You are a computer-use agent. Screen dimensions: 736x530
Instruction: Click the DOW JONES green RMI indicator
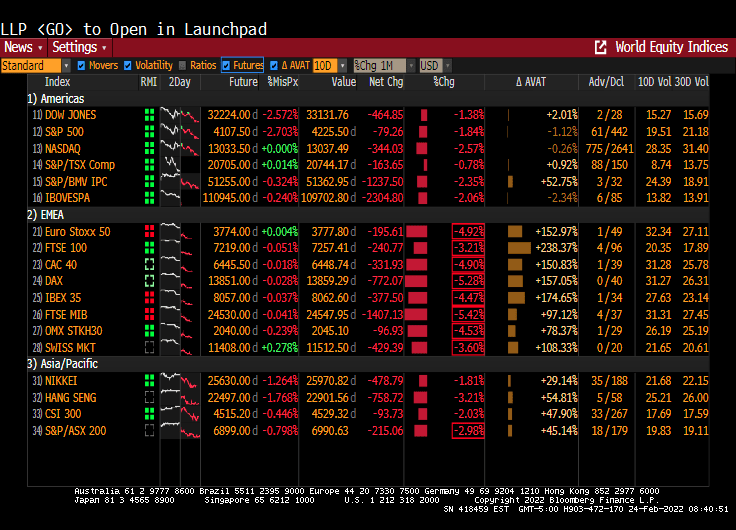(149, 115)
